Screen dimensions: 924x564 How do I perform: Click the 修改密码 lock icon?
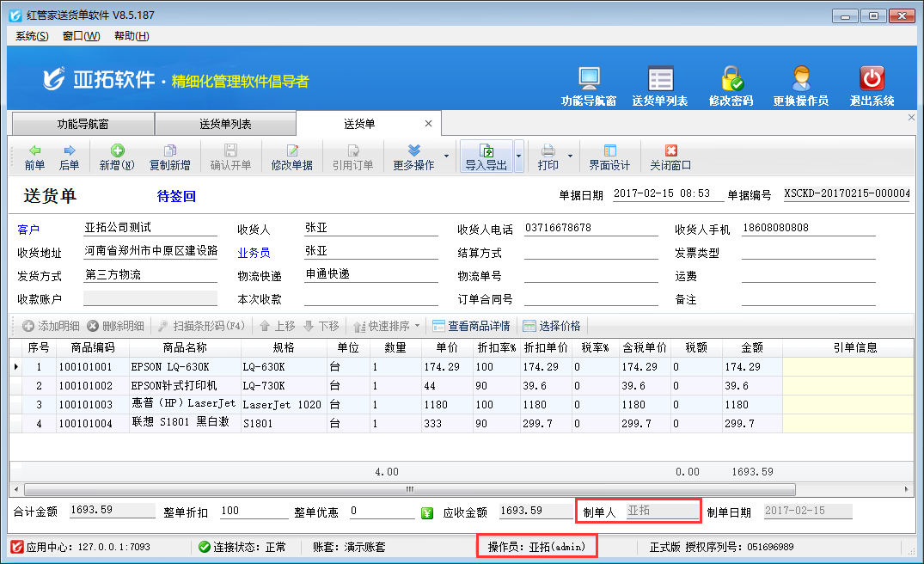[x=731, y=79]
